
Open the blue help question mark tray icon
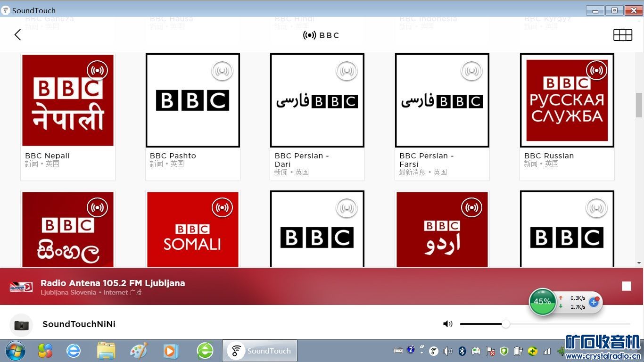411,350
